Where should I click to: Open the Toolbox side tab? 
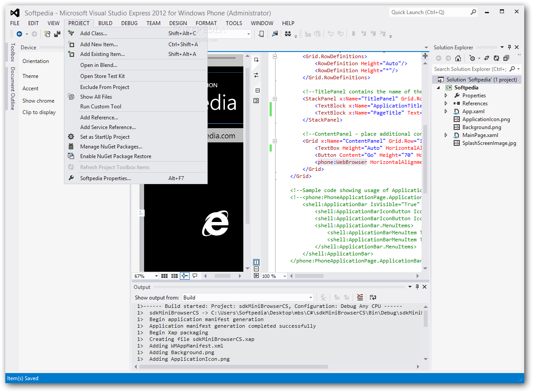[12, 52]
